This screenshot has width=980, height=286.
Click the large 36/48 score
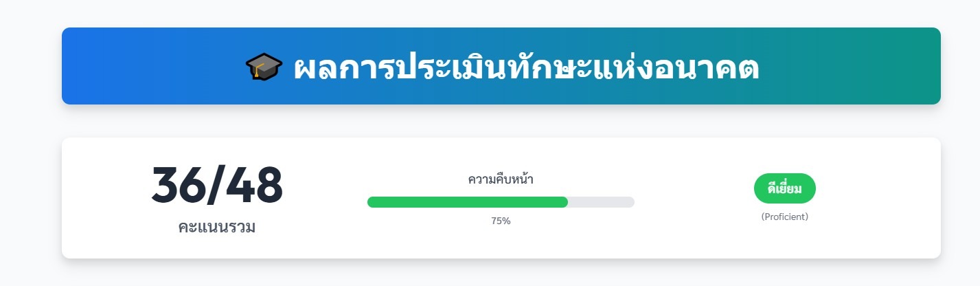pyautogui.click(x=217, y=186)
